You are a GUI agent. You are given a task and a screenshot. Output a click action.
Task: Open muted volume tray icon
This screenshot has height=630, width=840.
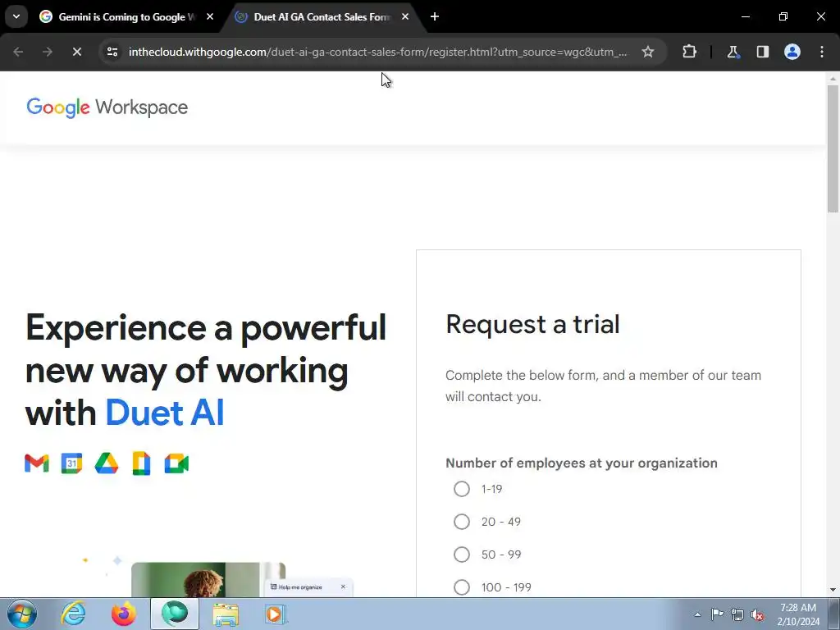pos(757,614)
